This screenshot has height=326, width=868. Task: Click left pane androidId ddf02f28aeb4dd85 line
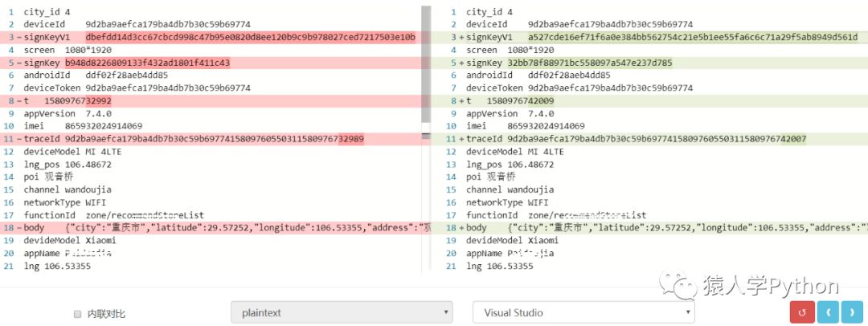tap(96, 75)
